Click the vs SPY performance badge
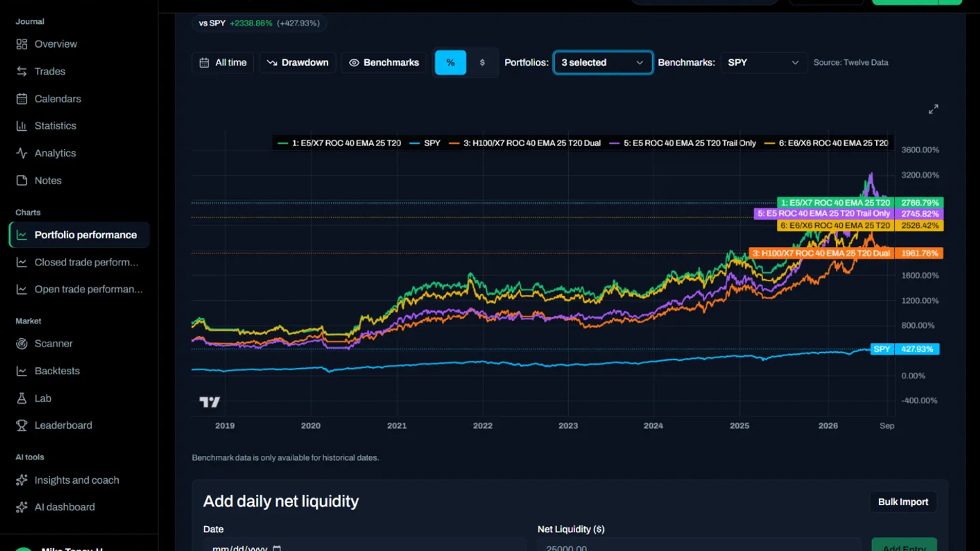The height and width of the screenshot is (551, 980). coord(259,23)
